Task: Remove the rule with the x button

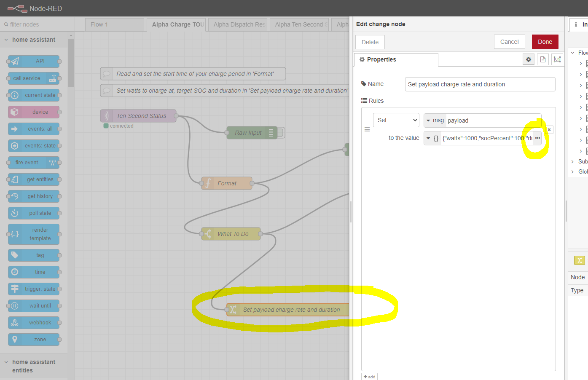Action: point(549,130)
